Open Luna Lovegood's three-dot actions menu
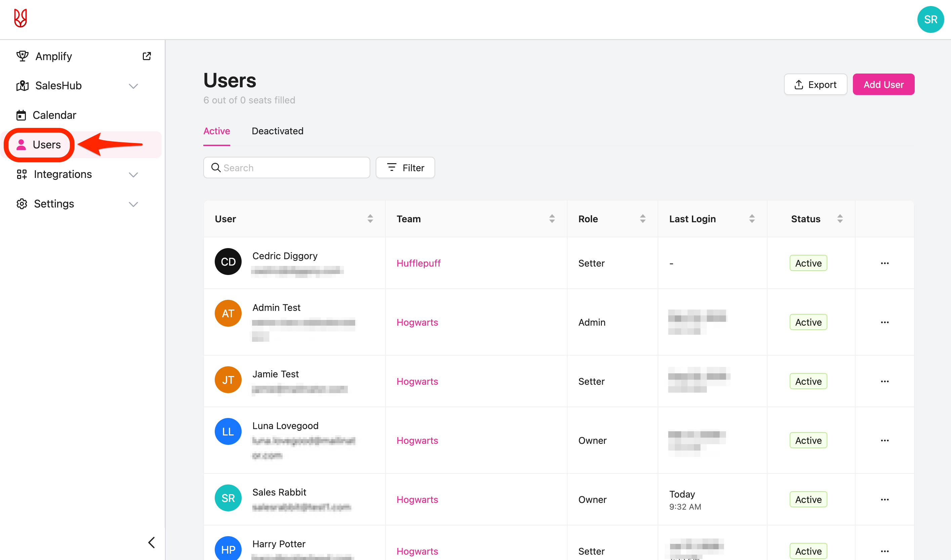 point(884,440)
